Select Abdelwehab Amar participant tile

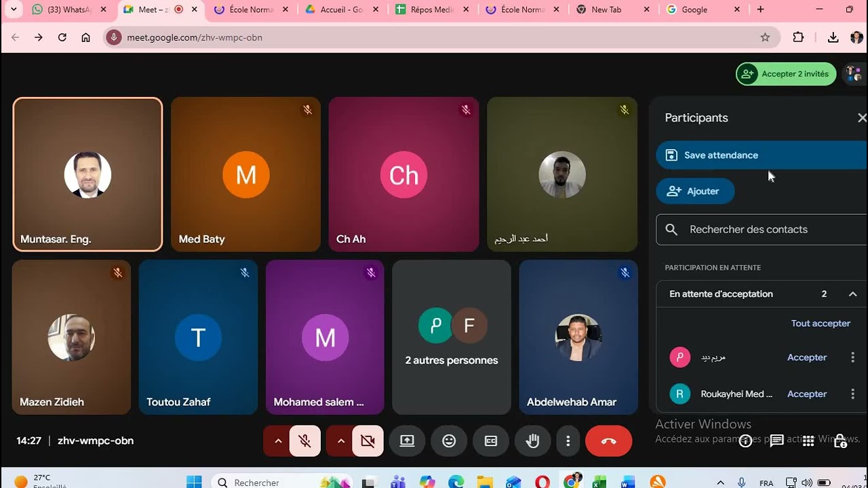point(578,337)
